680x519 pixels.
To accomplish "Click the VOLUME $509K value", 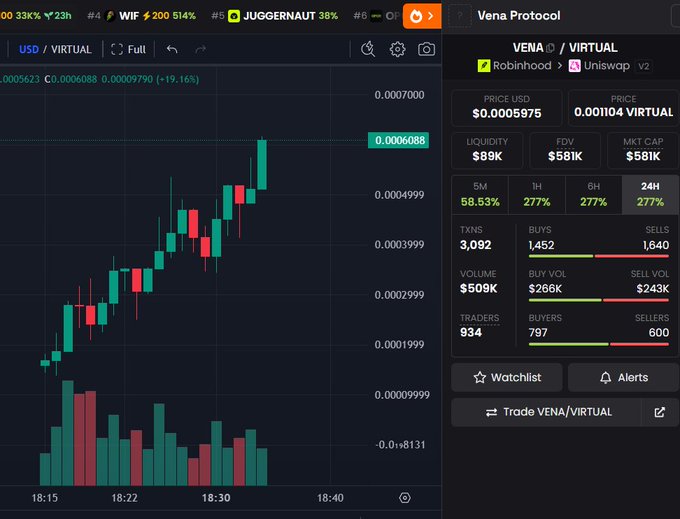I will [478, 288].
